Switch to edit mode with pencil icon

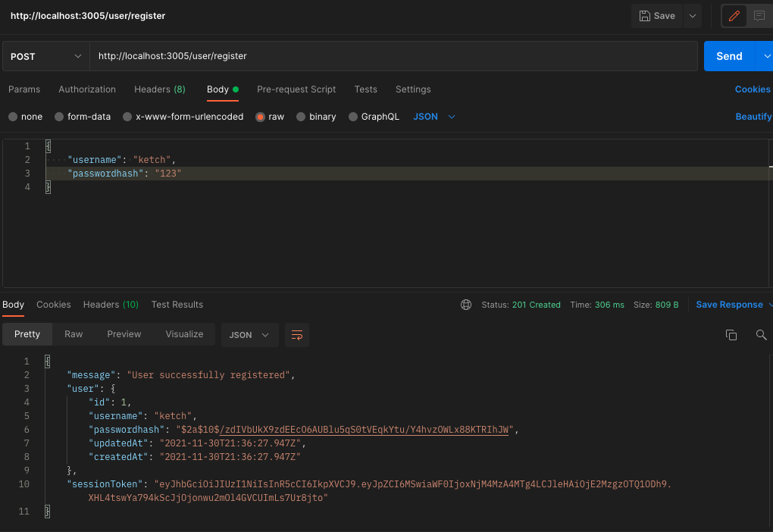click(x=734, y=16)
